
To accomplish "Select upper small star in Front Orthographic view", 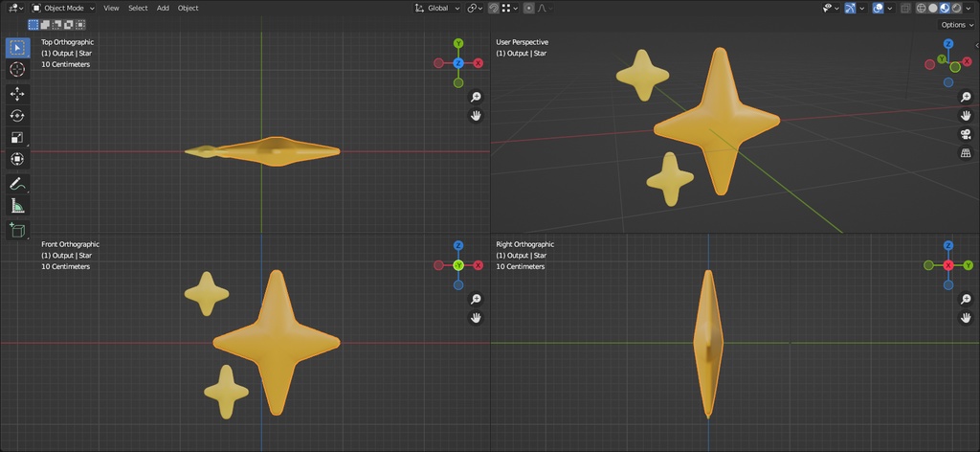I will click(x=207, y=293).
